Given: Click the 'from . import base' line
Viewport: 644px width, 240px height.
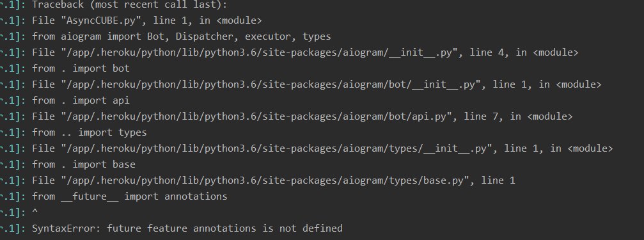Looking at the screenshot, I should [83, 164].
